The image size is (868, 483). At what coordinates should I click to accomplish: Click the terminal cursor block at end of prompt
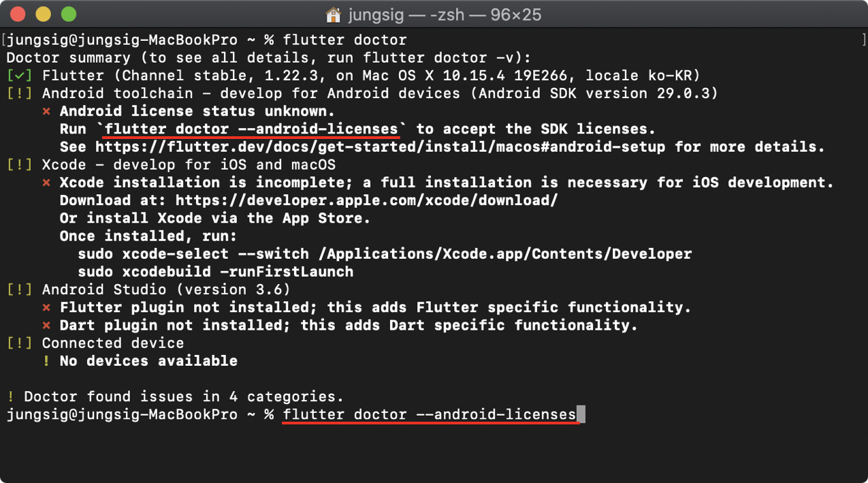(x=581, y=414)
